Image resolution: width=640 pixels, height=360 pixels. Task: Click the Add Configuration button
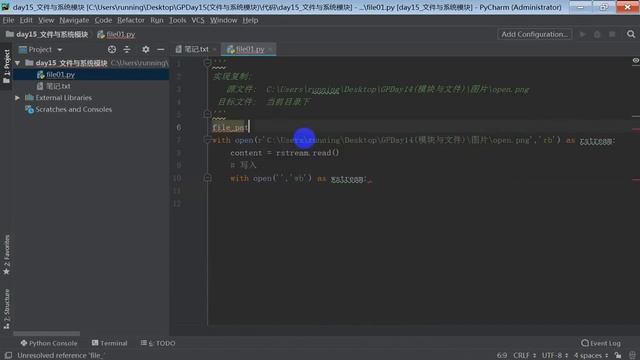(x=534, y=34)
